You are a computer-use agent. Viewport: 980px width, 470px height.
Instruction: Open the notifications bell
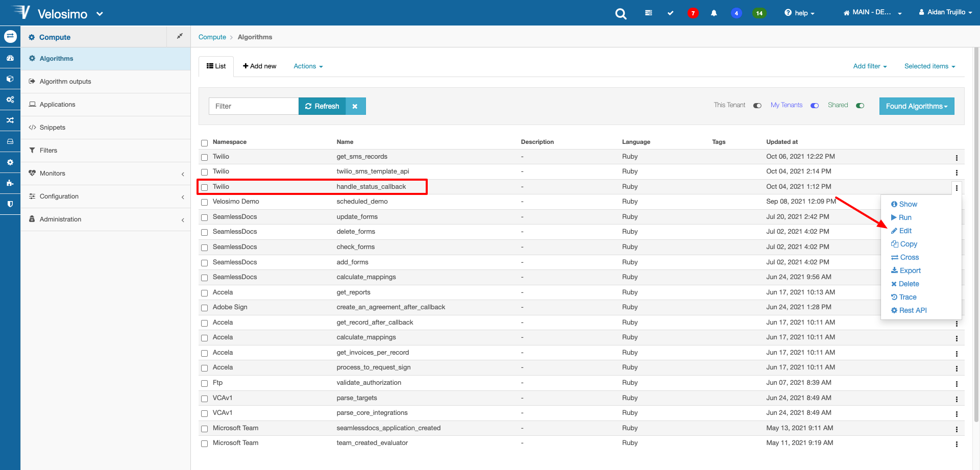(x=714, y=13)
